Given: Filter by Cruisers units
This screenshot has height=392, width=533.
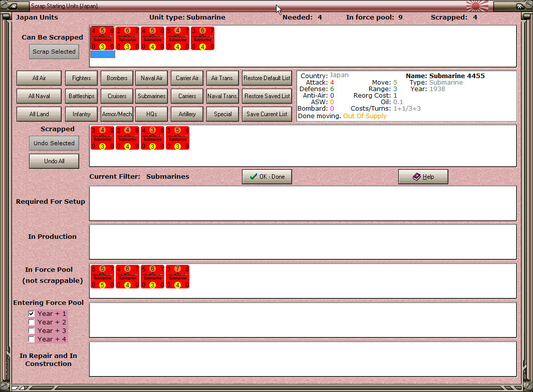Looking at the screenshot, I should [117, 96].
